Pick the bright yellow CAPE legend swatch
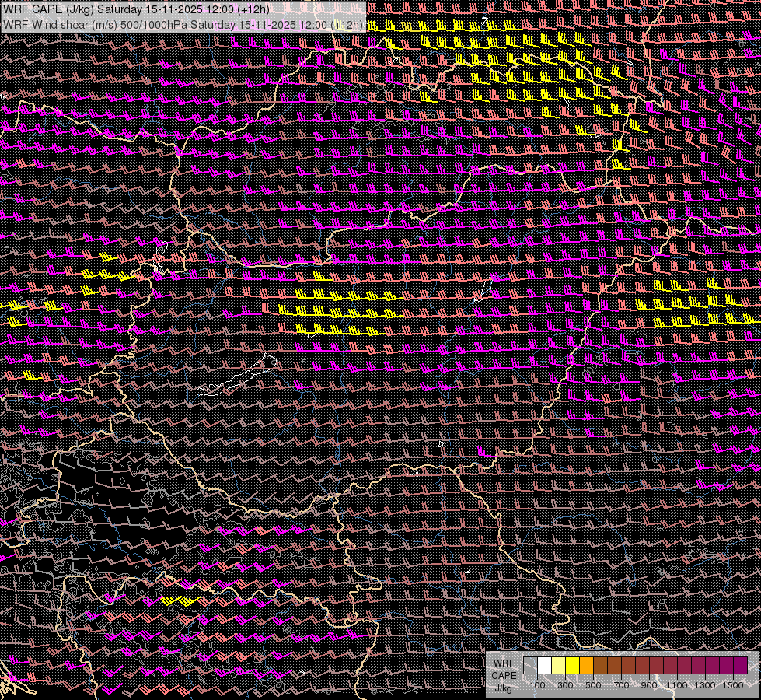The width and height of the screenshot is (761, 700). tap(573, 665)
